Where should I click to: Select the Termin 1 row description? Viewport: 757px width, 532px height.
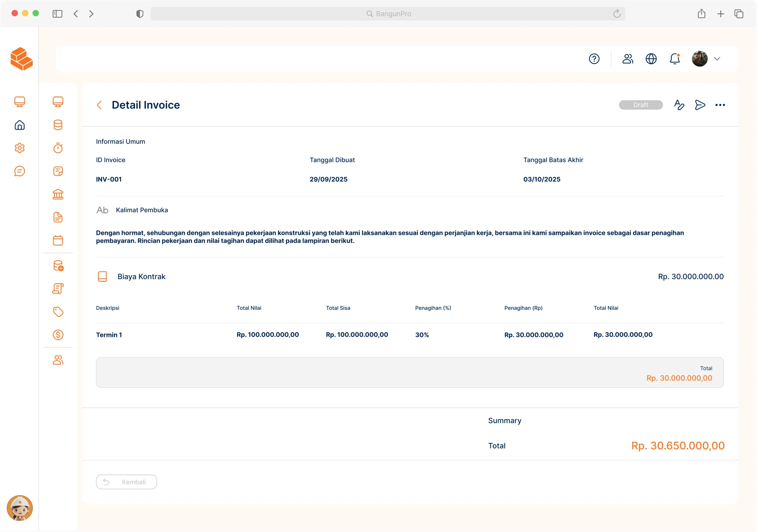[x=109, y=335]
